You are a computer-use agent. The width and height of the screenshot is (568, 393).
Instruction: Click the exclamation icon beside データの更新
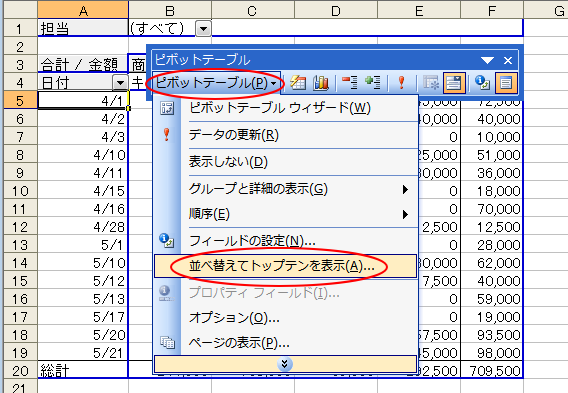pos(167,134)
